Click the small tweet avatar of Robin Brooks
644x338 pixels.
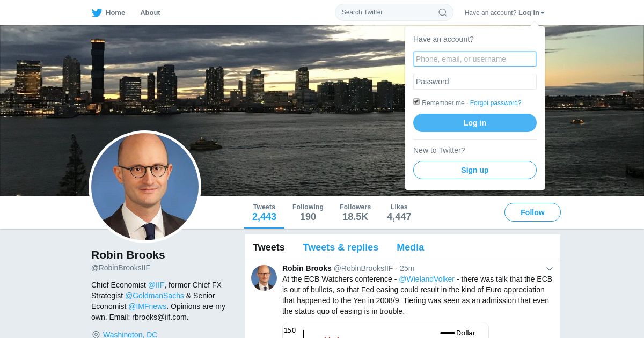264,278
